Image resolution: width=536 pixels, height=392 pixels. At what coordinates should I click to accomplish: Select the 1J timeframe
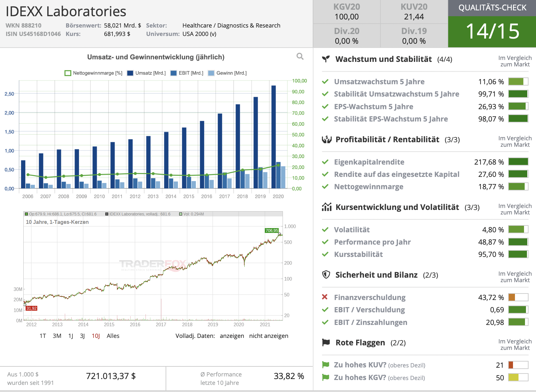click(71, 336)
